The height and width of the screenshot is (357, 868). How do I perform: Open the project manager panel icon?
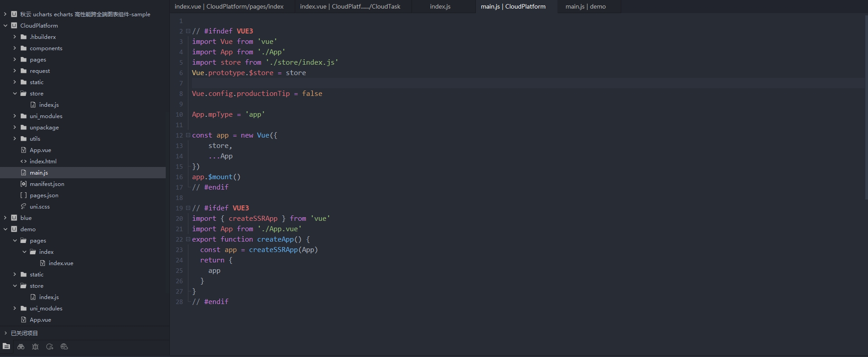[6, 347]
